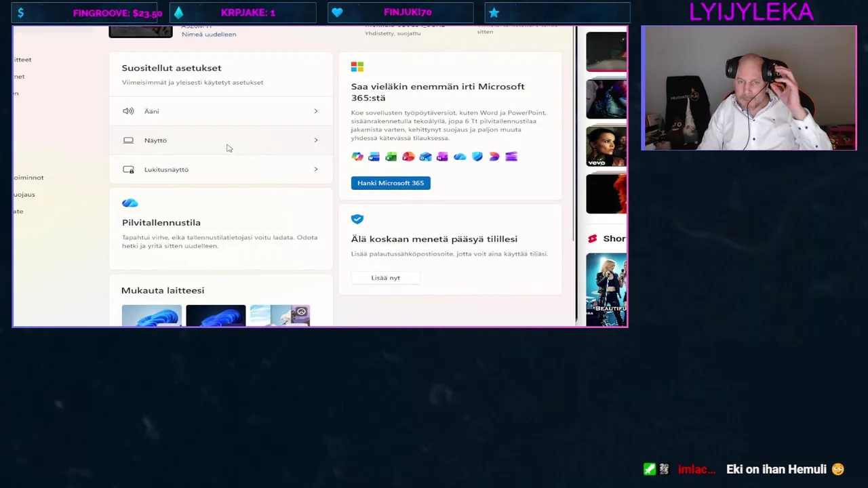This screenshot has width=868, height=488.
Task: Click the device picture thumbnail above Nimeä uudelleen
Action: [x=140, y=32]
